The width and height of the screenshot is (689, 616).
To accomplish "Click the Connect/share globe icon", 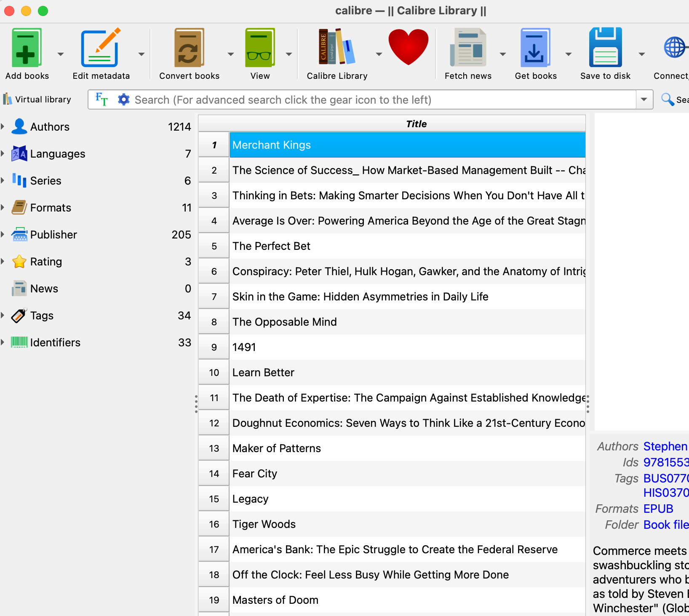I will coord(676,47).
